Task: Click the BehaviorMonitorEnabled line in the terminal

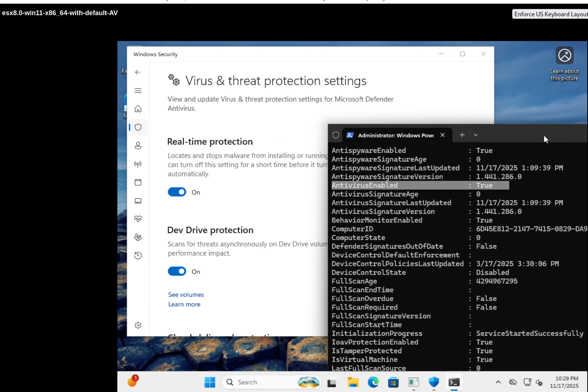Action: point(412,220)
